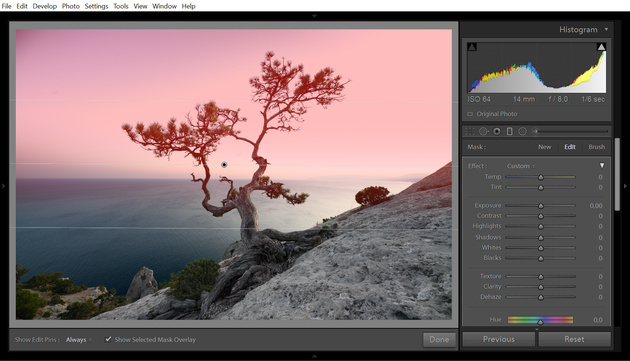Click the 'f / 8,0' aperture text
This screenshot has height=361, width=630.
[558, 99]
